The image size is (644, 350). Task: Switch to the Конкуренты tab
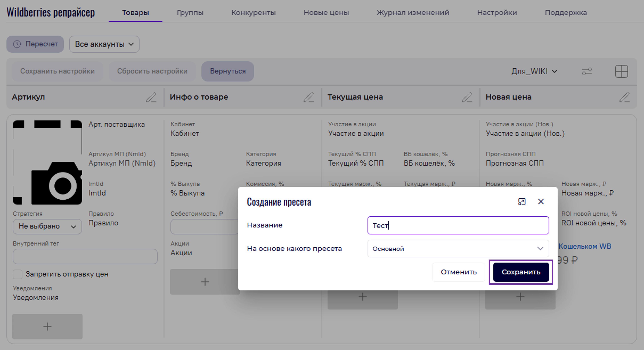pyautogui.click(x=253, y=13)
